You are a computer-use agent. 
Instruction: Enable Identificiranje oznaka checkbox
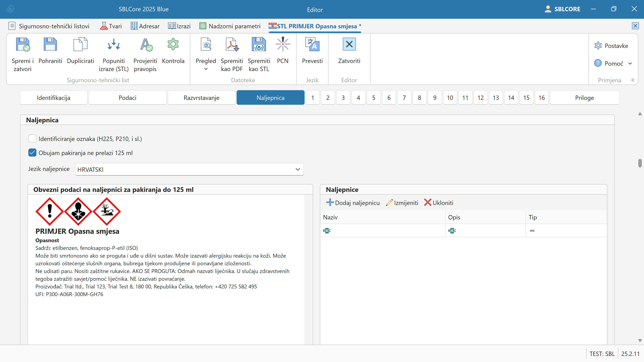tap(32, 139)
